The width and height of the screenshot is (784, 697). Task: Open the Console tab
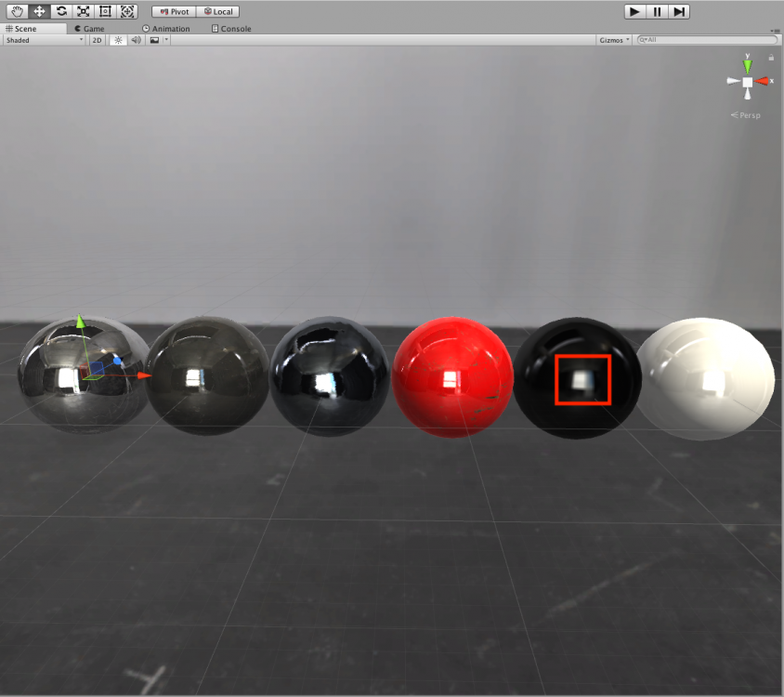231,29
